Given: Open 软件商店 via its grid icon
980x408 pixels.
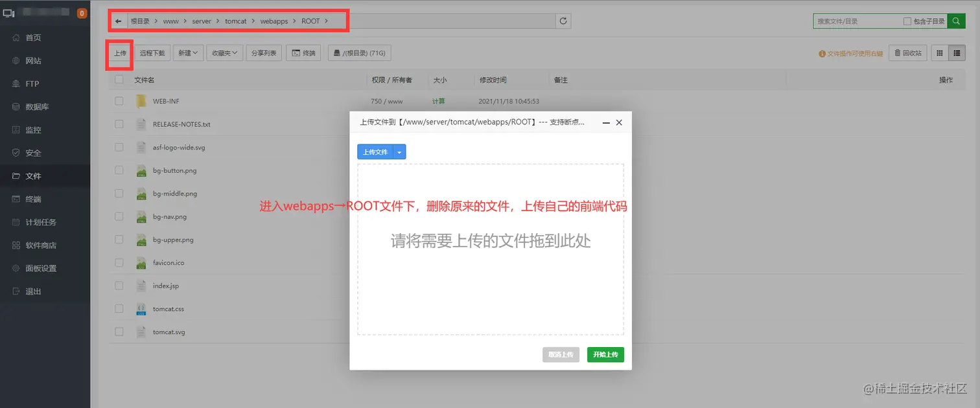Looking at the screenshot, I should [x=16, y=245].
